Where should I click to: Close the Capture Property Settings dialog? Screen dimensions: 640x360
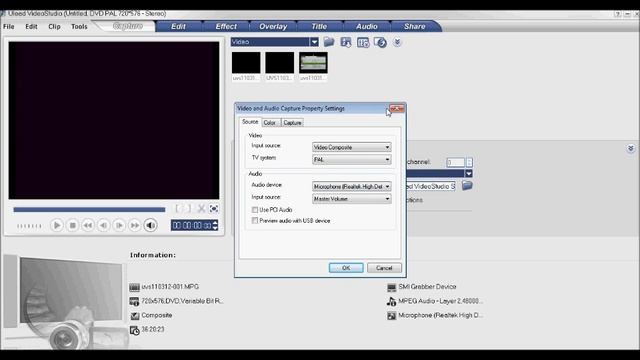coord(397,109)
